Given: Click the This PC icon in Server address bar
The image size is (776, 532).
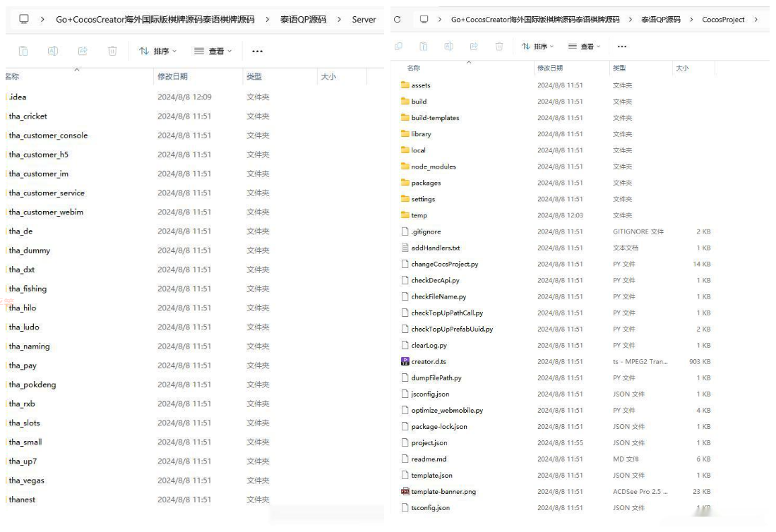Looking at the screenshot, I should [24, 20].
